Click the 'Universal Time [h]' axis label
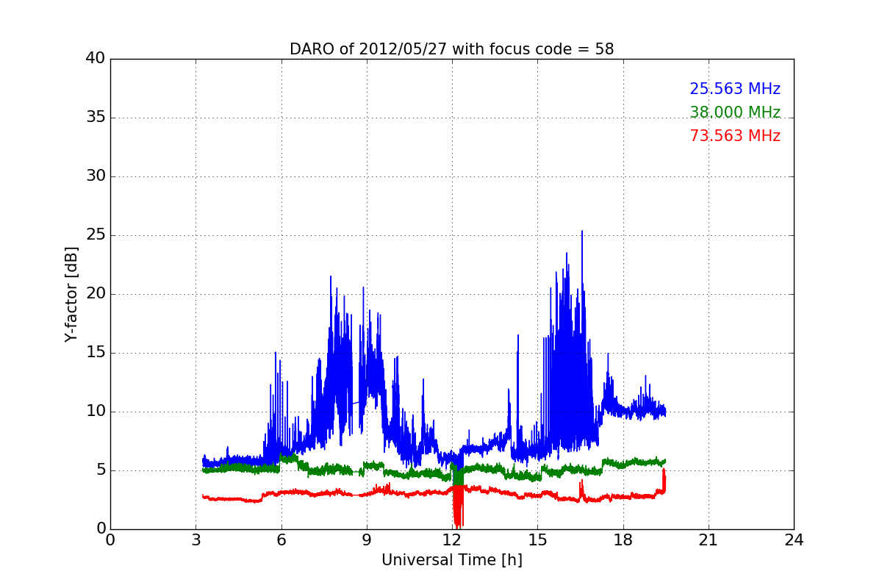This screenshot has width=882, height=588. (x=452, y=560)
